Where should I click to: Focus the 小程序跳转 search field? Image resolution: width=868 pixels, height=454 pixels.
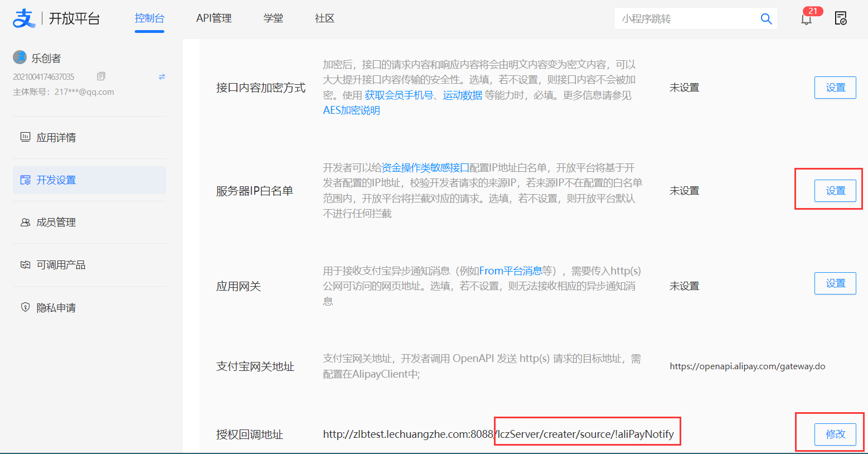(686, 19)
